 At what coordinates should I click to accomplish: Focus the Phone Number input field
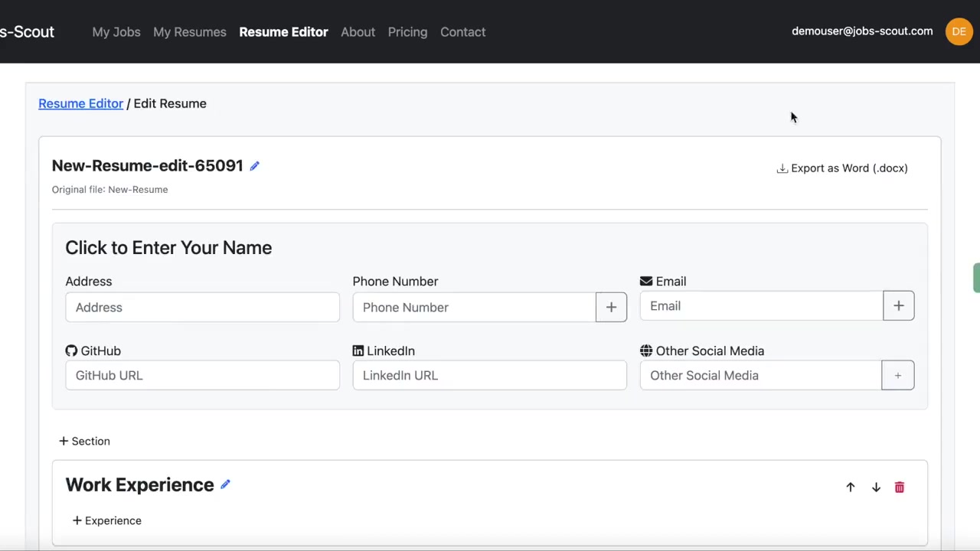pos(474,308)
